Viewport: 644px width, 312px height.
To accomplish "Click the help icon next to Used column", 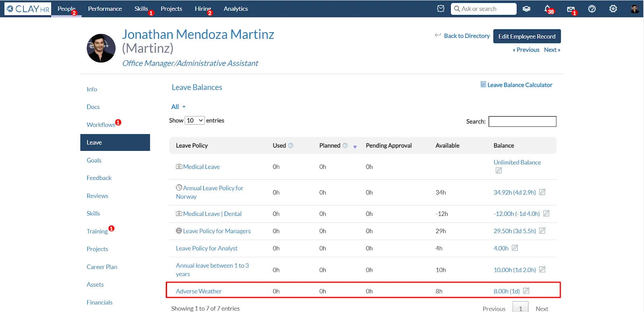I will point(291,146).
